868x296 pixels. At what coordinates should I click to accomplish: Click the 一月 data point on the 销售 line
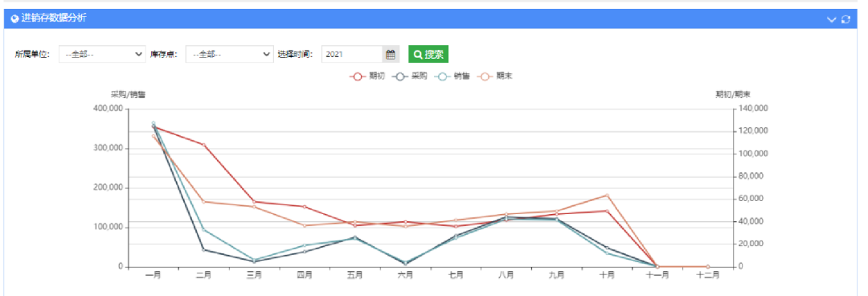point(154,123)
